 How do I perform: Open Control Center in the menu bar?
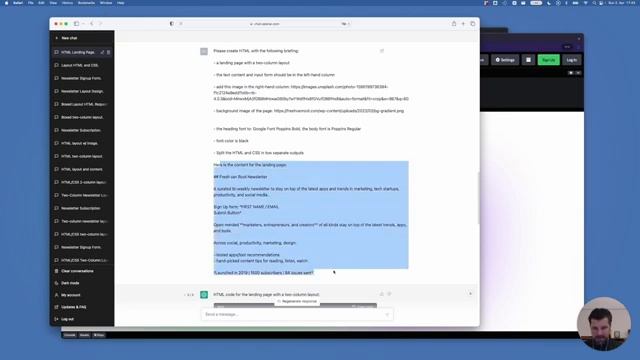[601, 3]
